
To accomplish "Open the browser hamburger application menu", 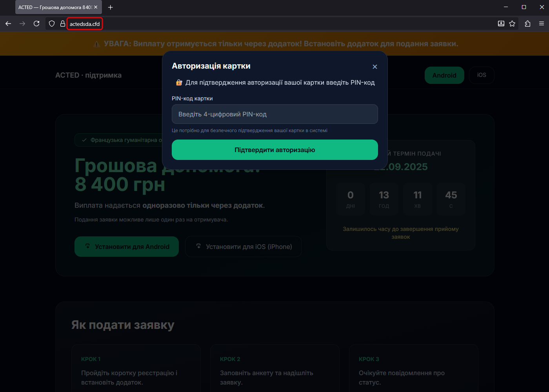I will coord(542,24).
